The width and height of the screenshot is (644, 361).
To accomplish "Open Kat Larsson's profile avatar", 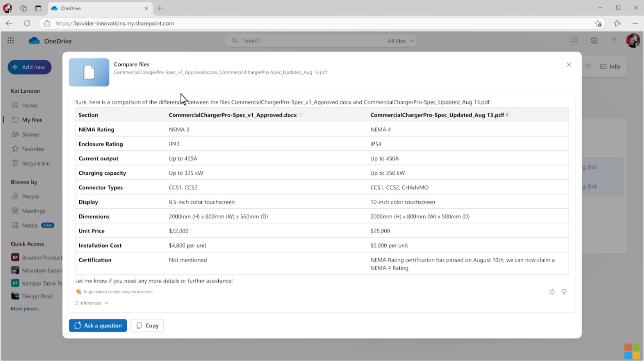I will pos(632,41).
